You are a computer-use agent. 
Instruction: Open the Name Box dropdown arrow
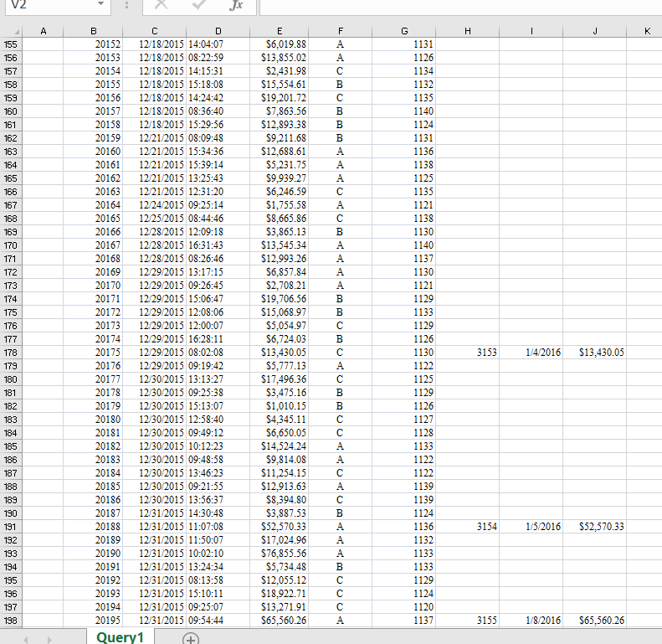[100, 4]
